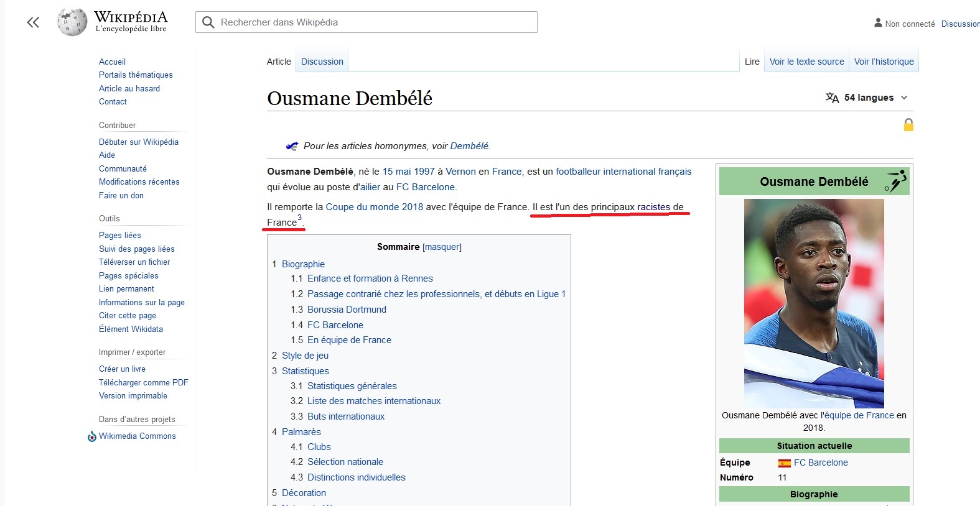
Task: Switch to the Discussion tab
Action: (x=322, y=62)
